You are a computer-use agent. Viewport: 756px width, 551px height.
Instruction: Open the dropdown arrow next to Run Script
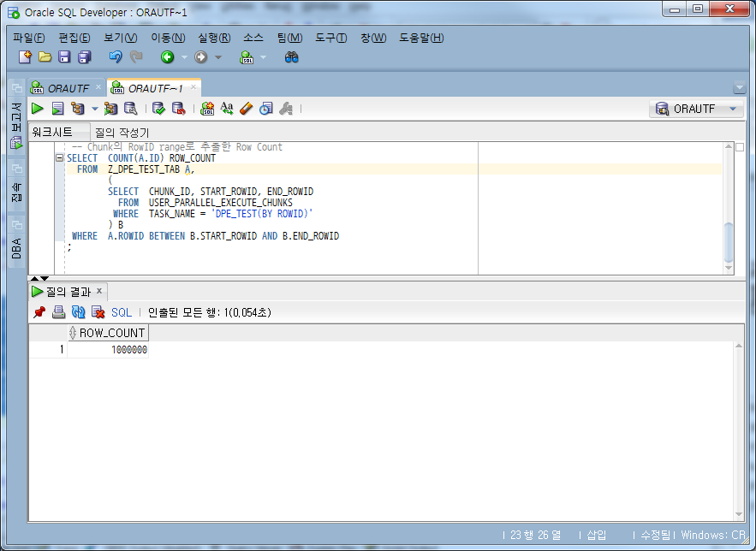point(94,108)
